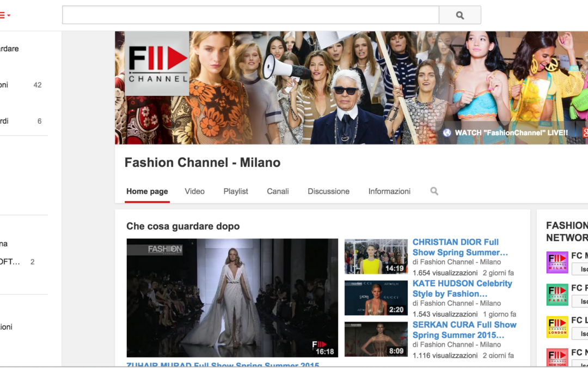Click the globe icon on the live banner
Screen dimensions: 588x368
[x=448, y=132]
